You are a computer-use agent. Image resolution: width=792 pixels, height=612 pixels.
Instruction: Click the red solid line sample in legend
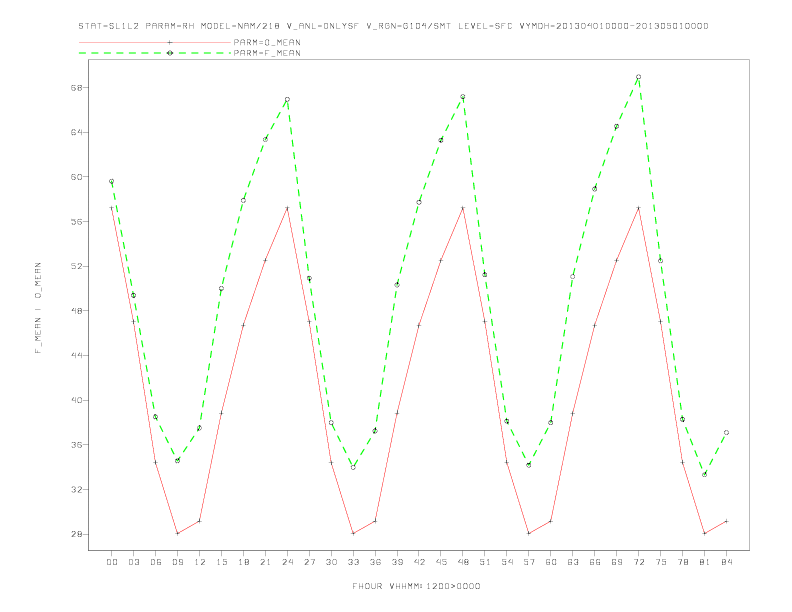point(155,42)
